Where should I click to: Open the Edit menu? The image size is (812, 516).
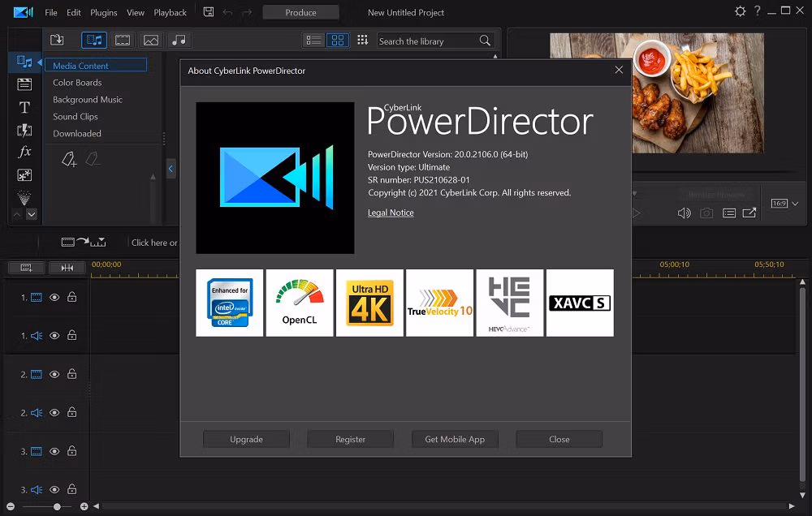74,12
